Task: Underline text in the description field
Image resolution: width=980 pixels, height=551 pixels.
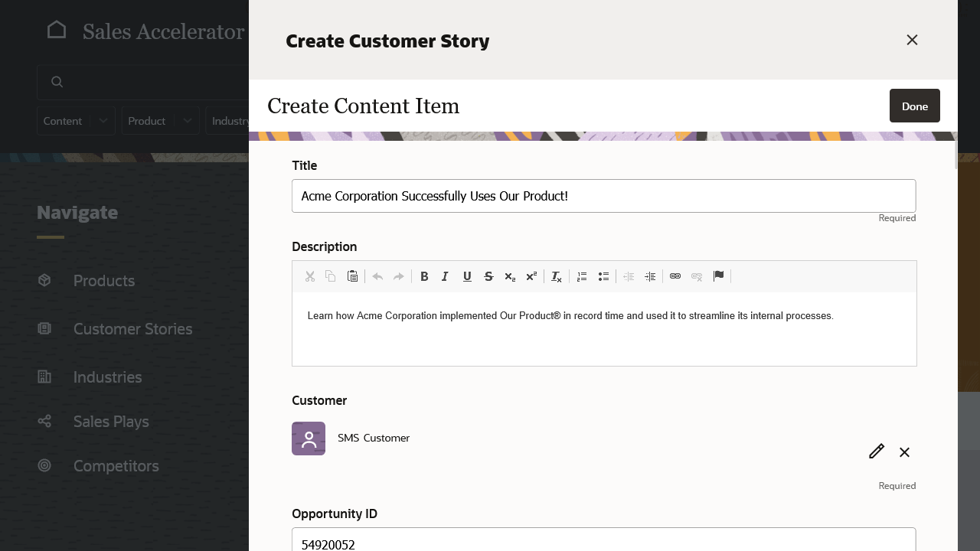Action: tap(467, 276)
